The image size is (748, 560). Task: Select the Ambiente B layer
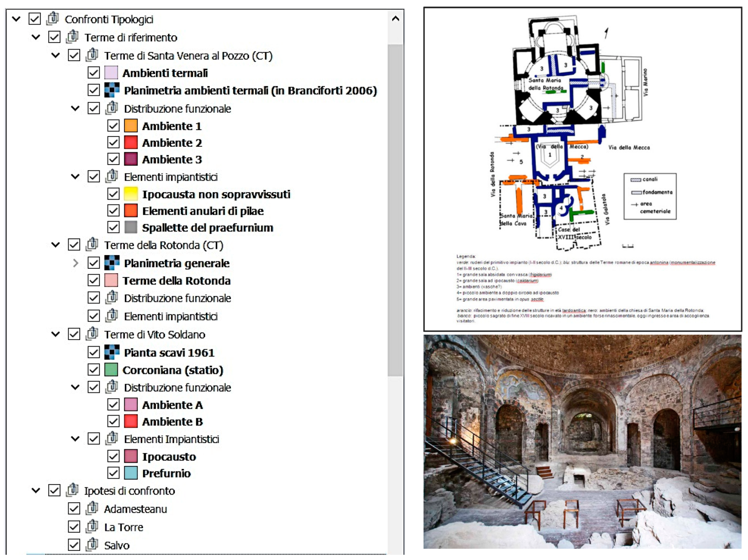[172, 422]
